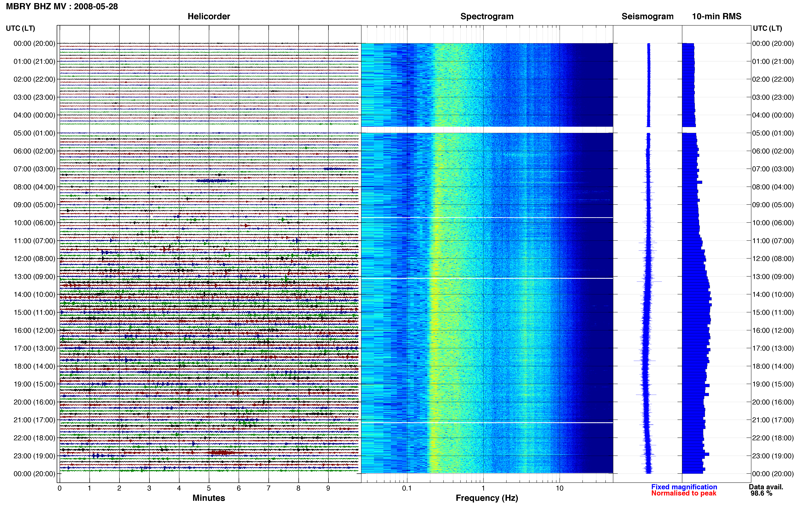Click the 4 tick on the Minutes axis

point(179,488)
